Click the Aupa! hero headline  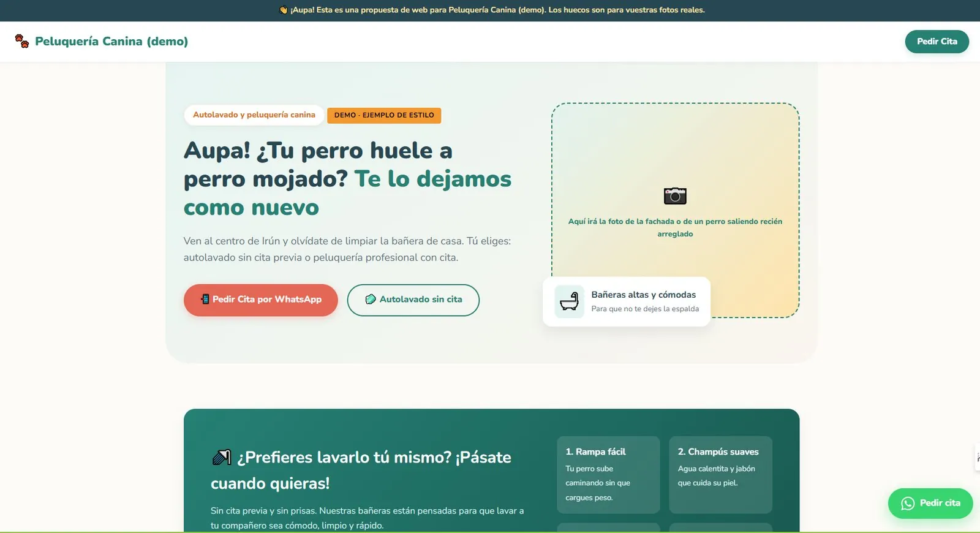click(x=347, y=179)
